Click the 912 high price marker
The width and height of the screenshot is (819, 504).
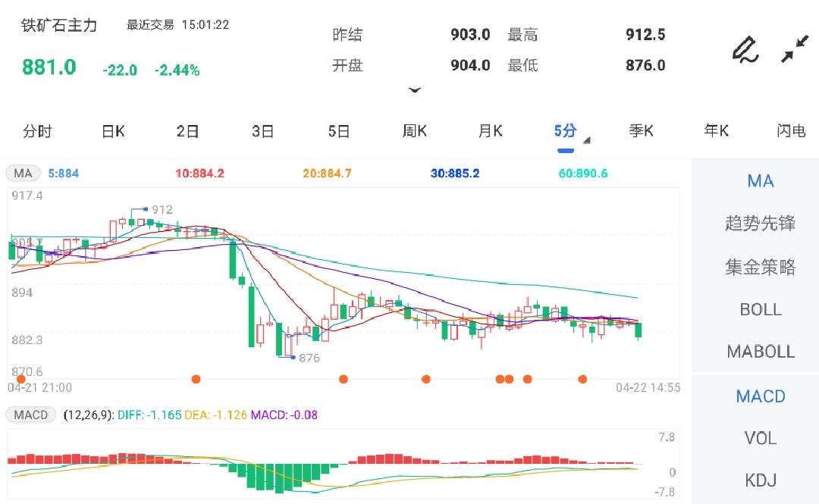pyautogui.click(x=162, y=210)
